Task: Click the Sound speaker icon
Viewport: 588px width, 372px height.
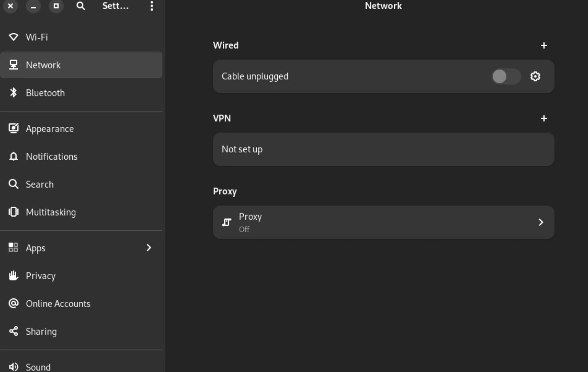Action: [x=14, y=367]
